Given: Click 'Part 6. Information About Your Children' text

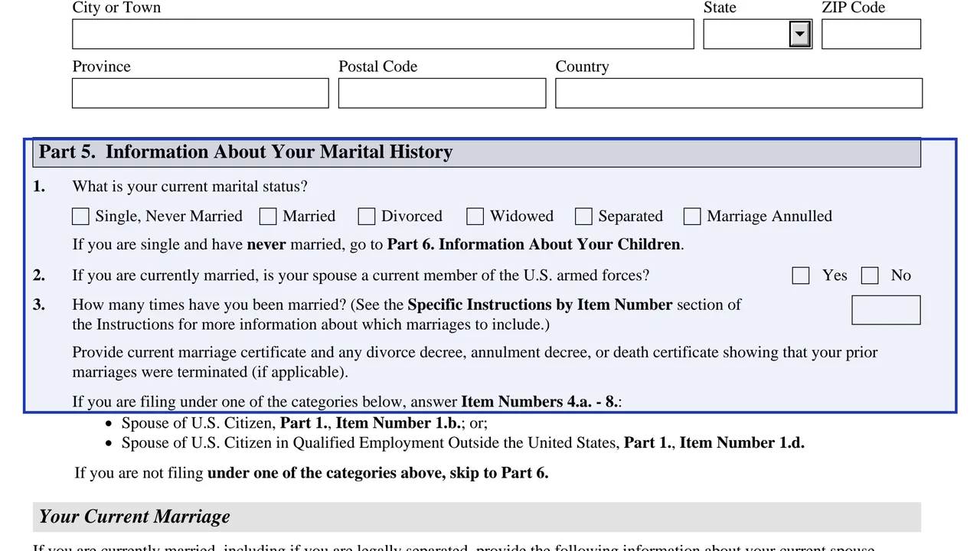Looking at the screenshot, I should (x=534, y=245).
